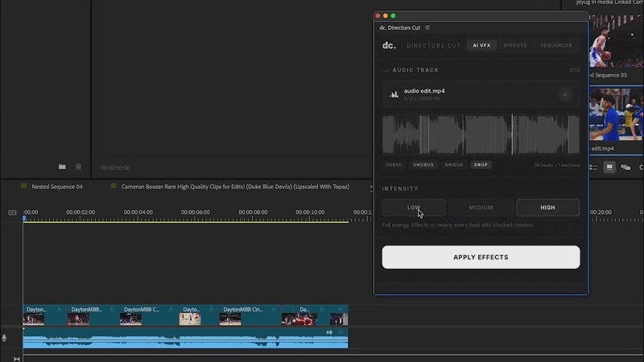Set intensity to High
Screen dimensions: 644x362
pos(547,208)
